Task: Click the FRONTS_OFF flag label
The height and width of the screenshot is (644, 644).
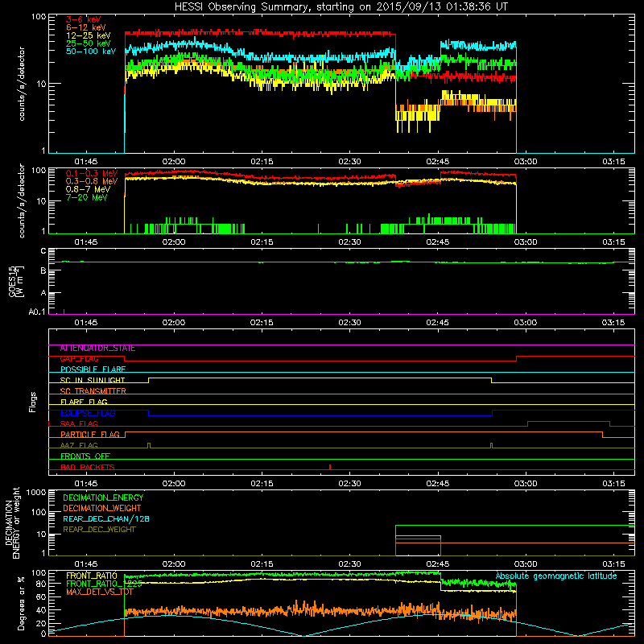Action: pyautogui.click(x=85, y=456)
